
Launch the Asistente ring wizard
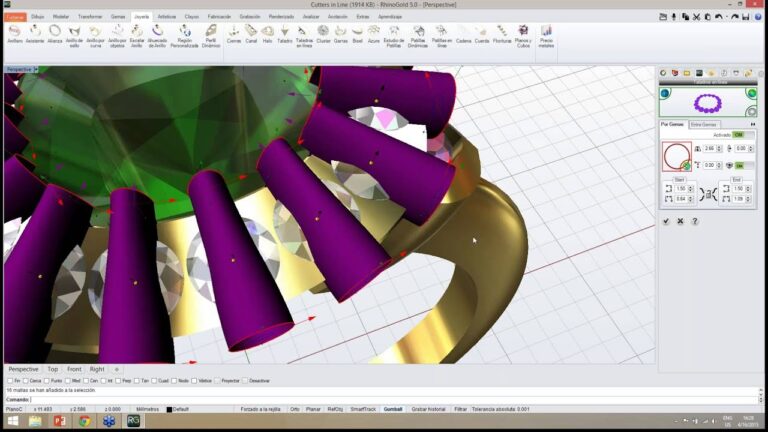pyautogui.click(x=35, y=35)
